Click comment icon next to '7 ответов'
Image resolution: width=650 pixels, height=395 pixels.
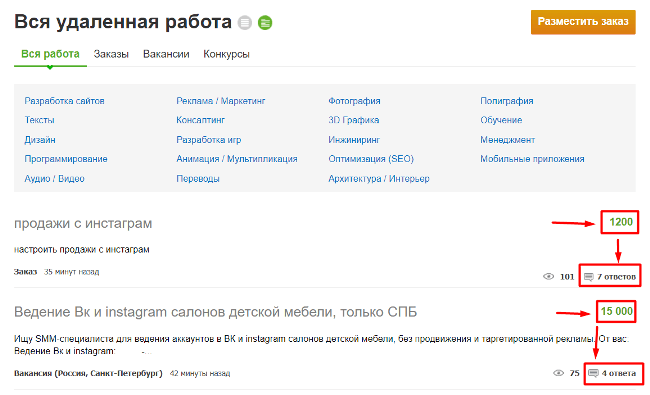tap(588, 277)
